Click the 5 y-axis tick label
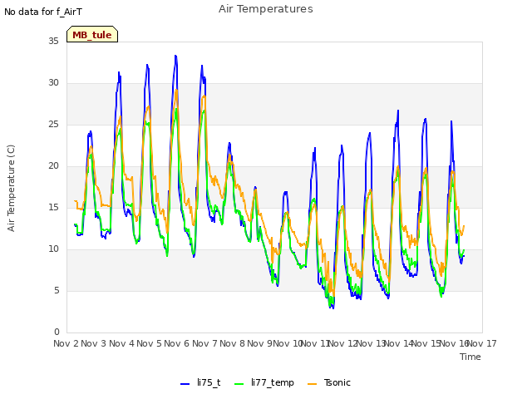The height and width of the screenshot is (399, 532). click(x=57, y=290)
